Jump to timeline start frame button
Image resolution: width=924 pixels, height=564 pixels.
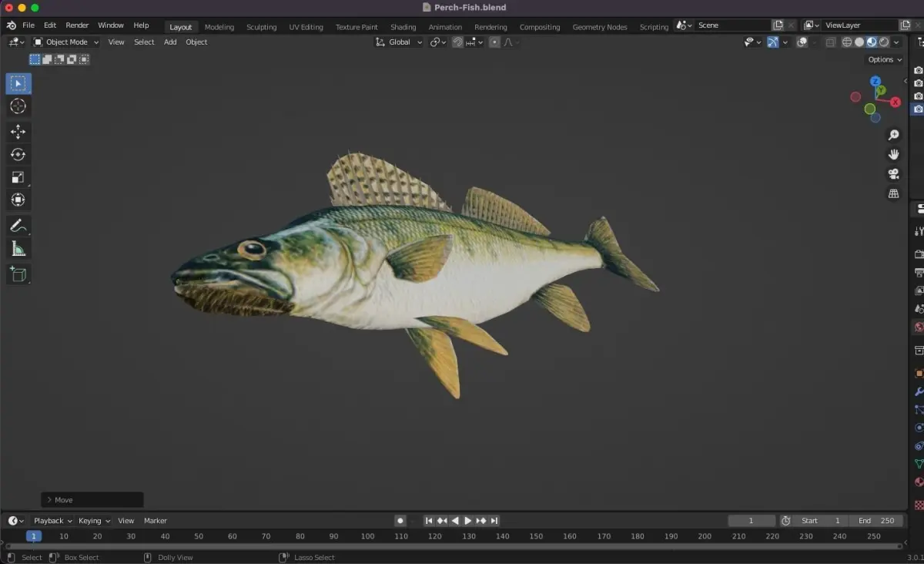coord(429,521)
